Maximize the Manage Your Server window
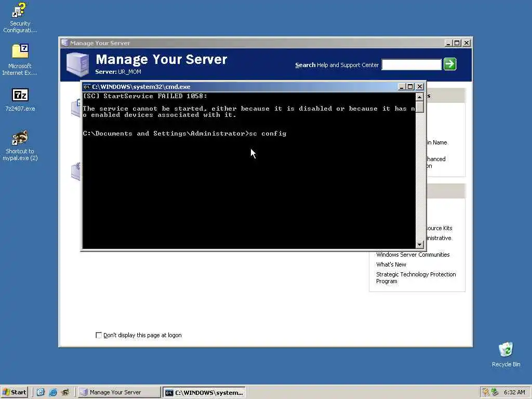This screenshot has height=399, width=532. pyautogui.click(x=457, y=43)
